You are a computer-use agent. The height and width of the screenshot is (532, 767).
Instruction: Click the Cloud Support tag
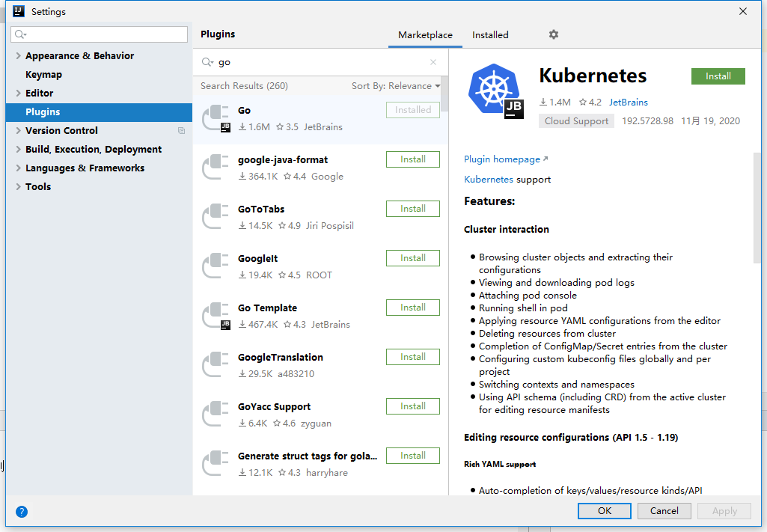[576, 121]
